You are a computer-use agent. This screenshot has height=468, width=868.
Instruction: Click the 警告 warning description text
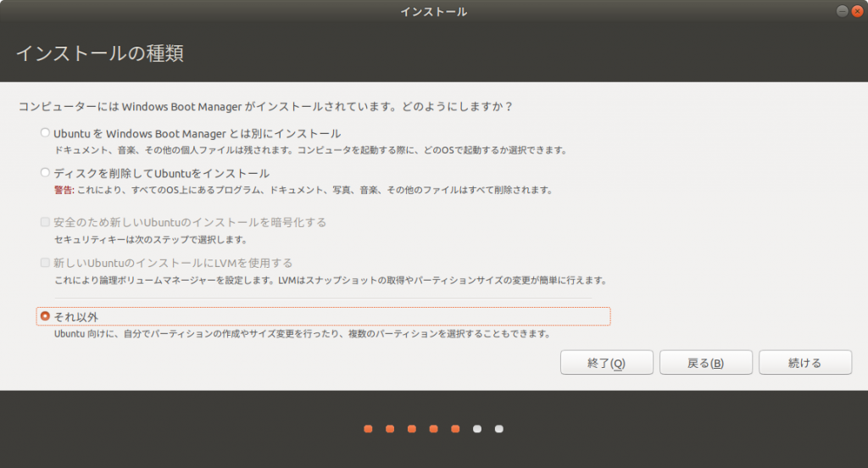303,190
